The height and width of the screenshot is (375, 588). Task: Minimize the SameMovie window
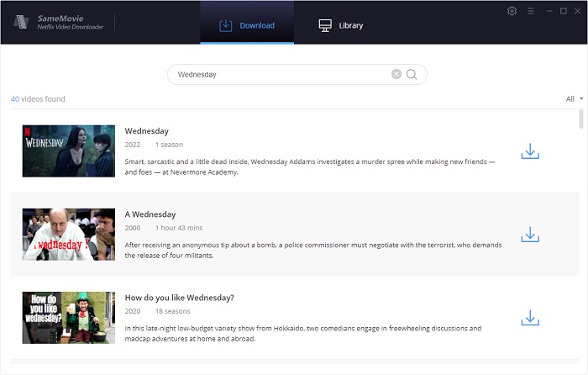pos(547,11)
